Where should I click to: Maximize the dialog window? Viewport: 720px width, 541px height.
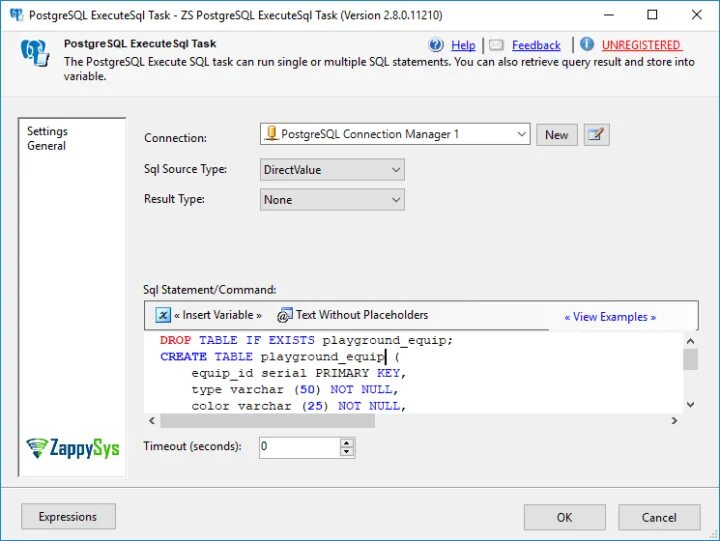[x=652, y=15]
